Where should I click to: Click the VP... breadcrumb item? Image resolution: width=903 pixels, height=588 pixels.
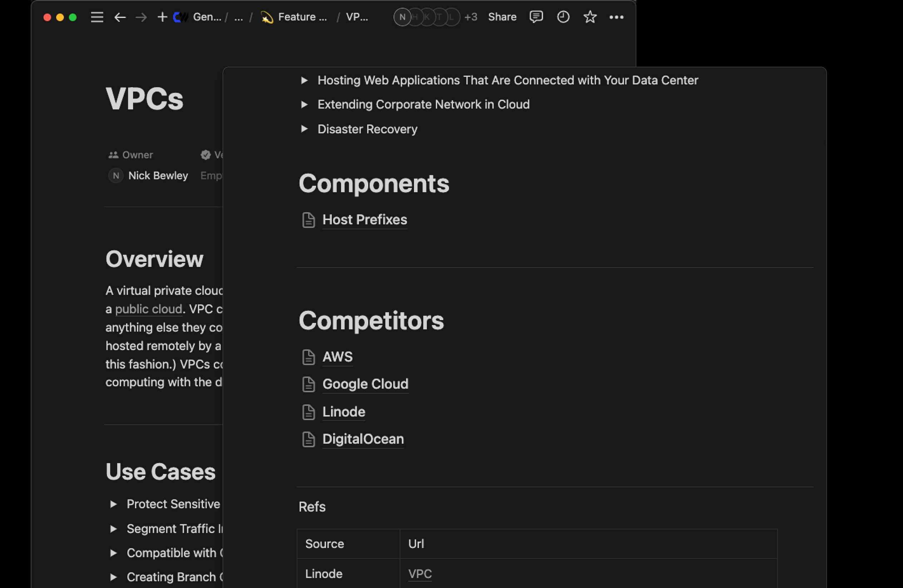[357, 17]
